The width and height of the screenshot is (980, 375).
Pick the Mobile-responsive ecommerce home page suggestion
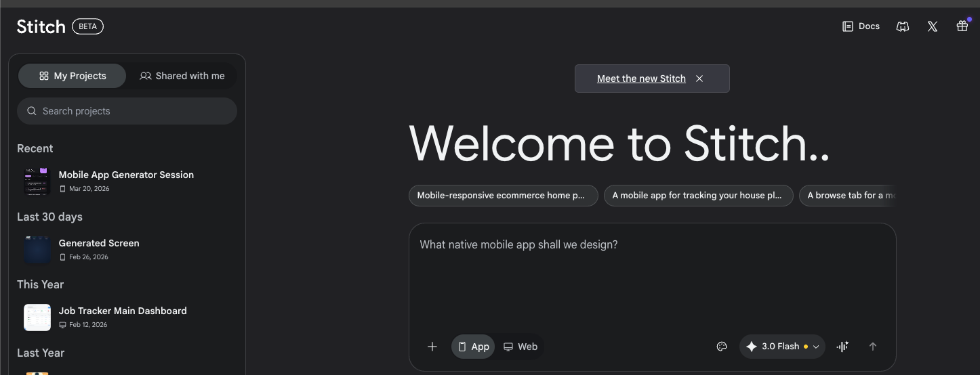click(x=503, y=195)
